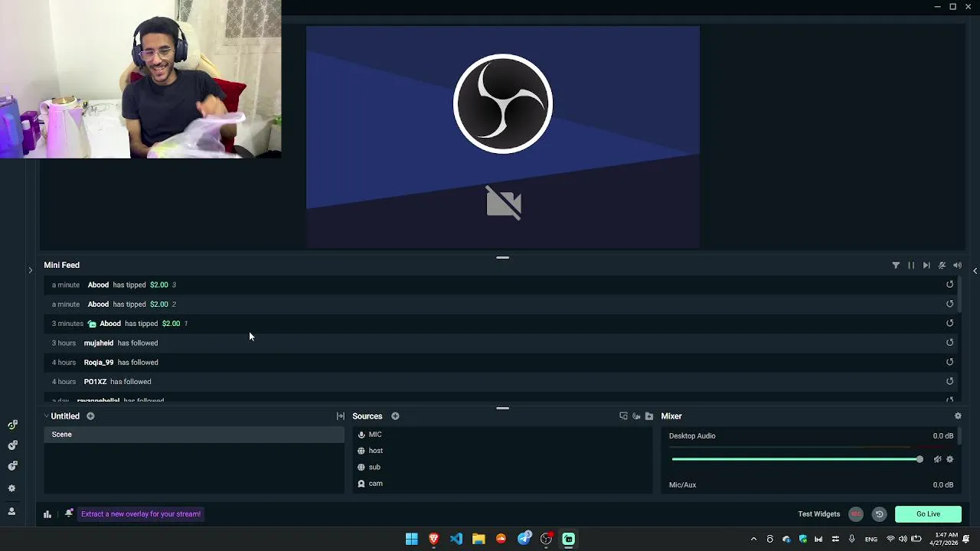This screenshot has height=551, width=980.
Task: Open the top Streamlabs sidebar plugin icon
Action: 12,425
